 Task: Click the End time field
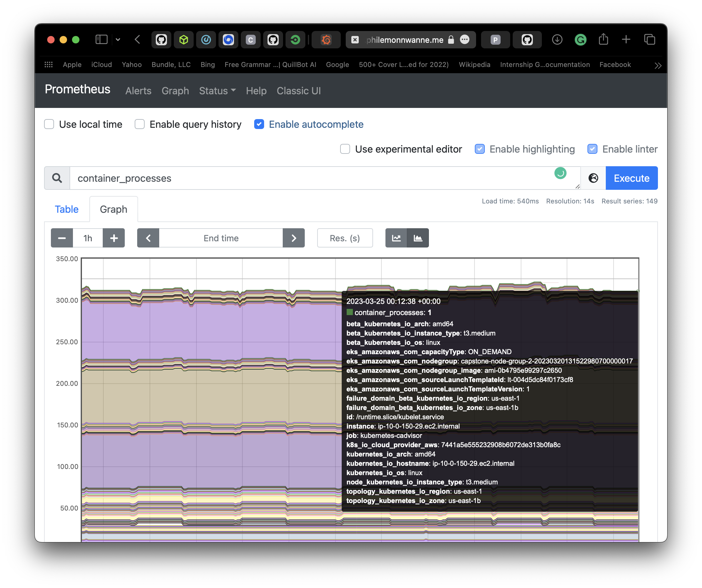click(x=221, y=238)
